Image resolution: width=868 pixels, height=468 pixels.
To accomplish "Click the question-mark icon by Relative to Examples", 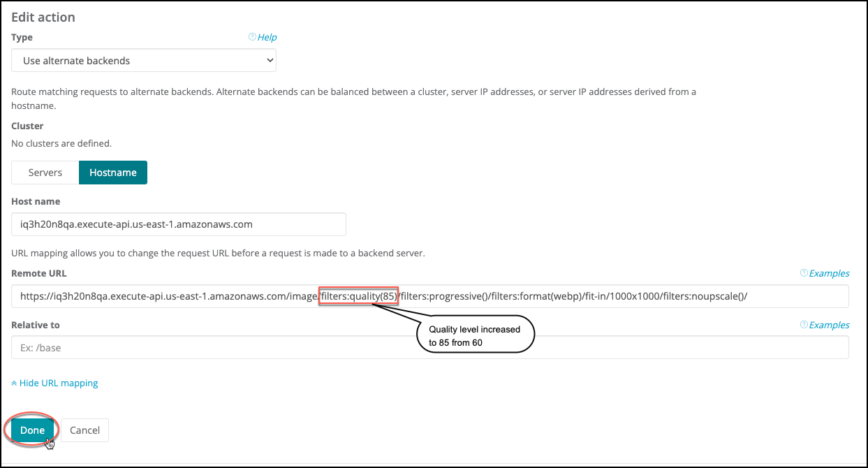I will pyautogui.click(x=804, y=326).
